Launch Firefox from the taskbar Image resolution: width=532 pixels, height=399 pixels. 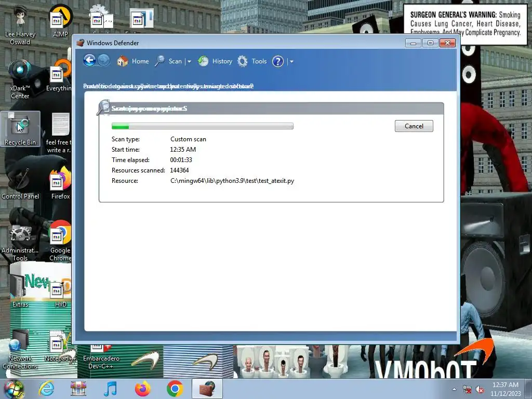click(142, 389)
